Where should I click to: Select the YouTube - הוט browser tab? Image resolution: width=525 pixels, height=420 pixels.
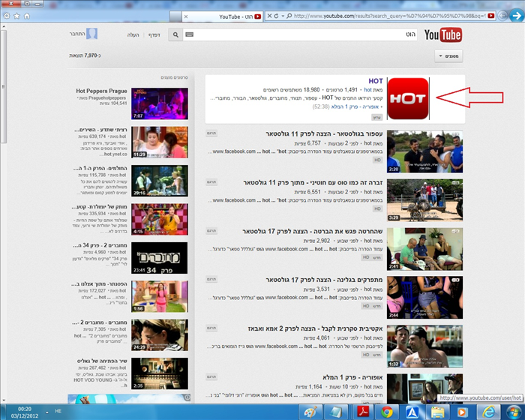pyautogui.click(x=223, y=16)
